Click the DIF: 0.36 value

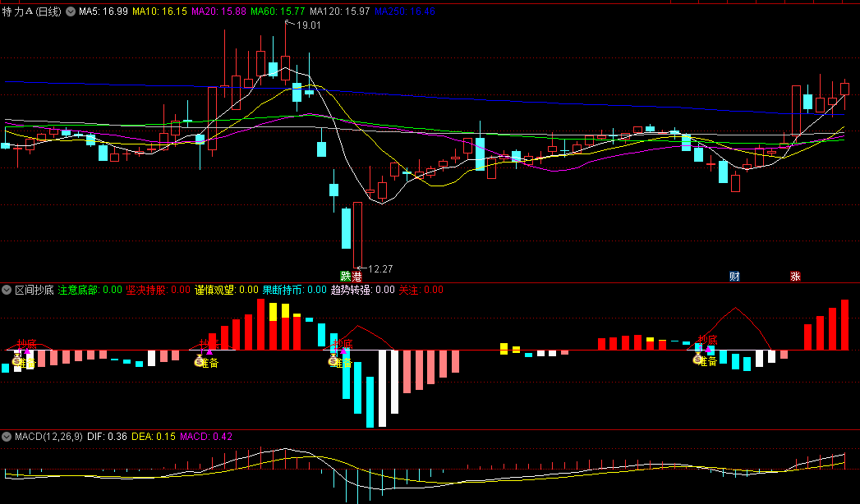(108, 437)
